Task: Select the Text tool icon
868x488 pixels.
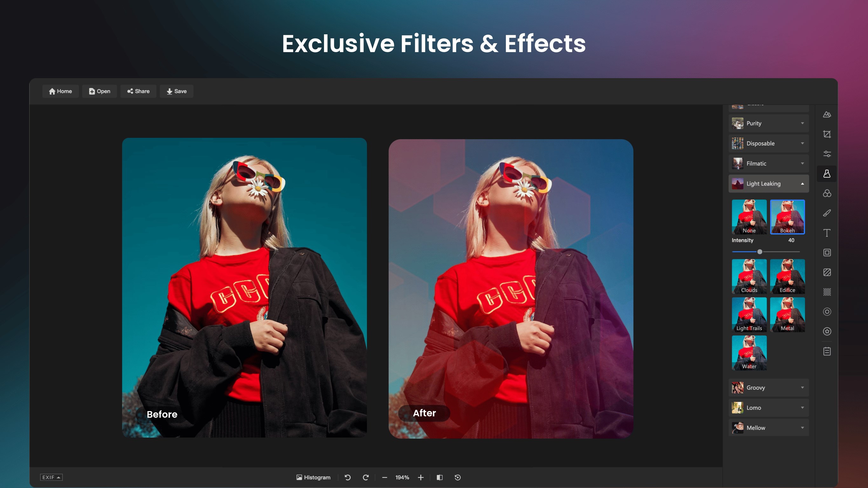Action: pos(827,233)
